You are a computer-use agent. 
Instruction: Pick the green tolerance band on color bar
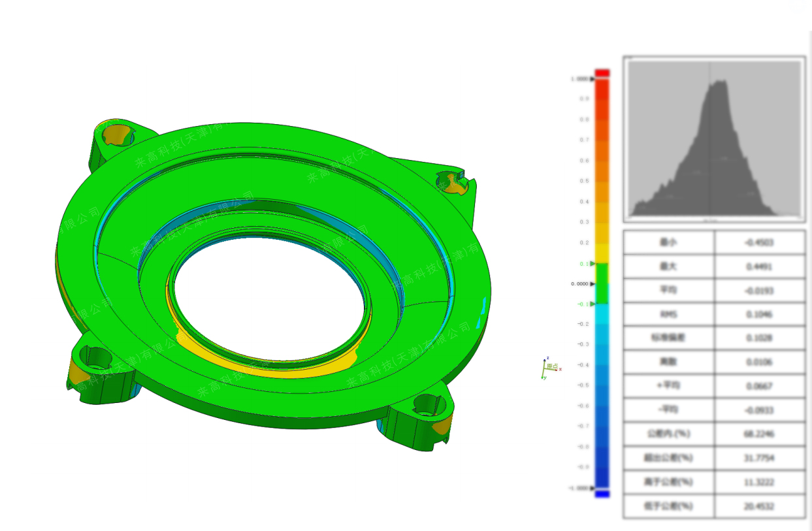(x=602, y=284)
